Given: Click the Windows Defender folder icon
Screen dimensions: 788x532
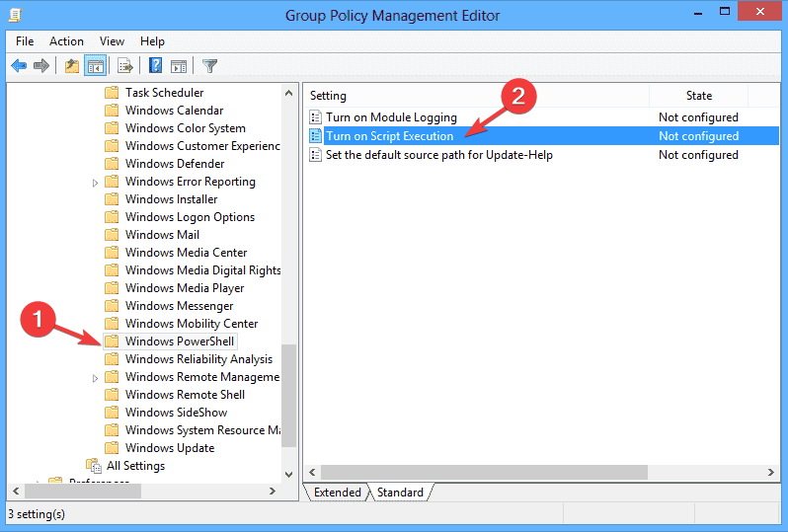Looking at the screenshot, I should (x=112, y=164).
